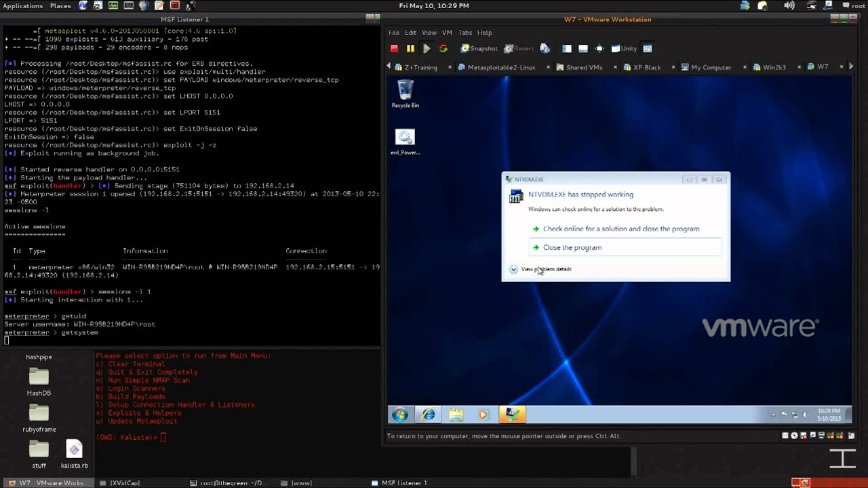Switch to Unity mode in VMware toolbar
The height and width of the screenshot is (488, 868).
point(624,48)
